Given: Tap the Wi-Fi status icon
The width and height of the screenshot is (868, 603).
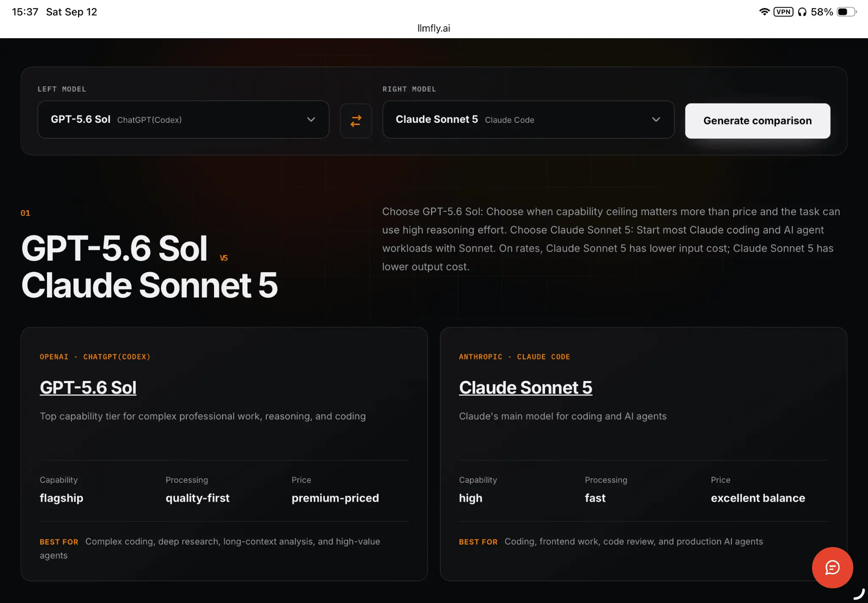Looking at the screenshot, I should pyautogui.click(x=764, y=12).
